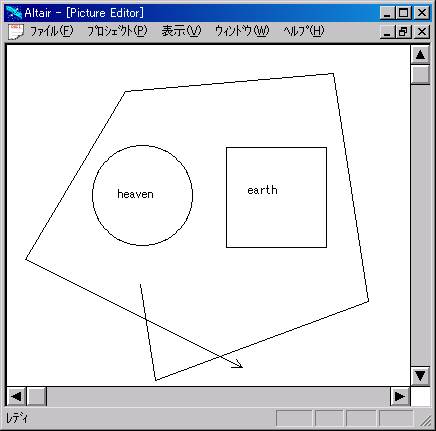Maximize the Altair main window
This screenshot has width=436, height=431.
(x=403, y=13)
